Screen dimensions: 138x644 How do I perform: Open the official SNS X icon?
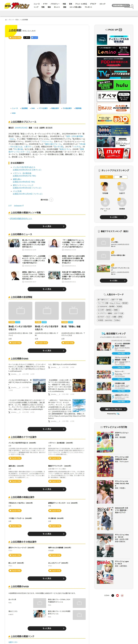(113, 595)
